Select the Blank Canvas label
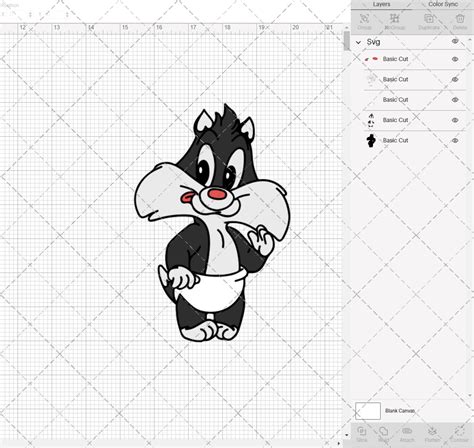Viewport: 474px width, 448px height. click(x=400, y=411)
